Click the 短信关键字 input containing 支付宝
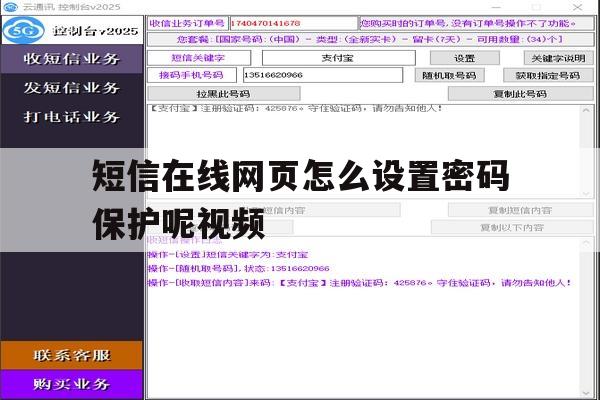 [x=339, y=58]
